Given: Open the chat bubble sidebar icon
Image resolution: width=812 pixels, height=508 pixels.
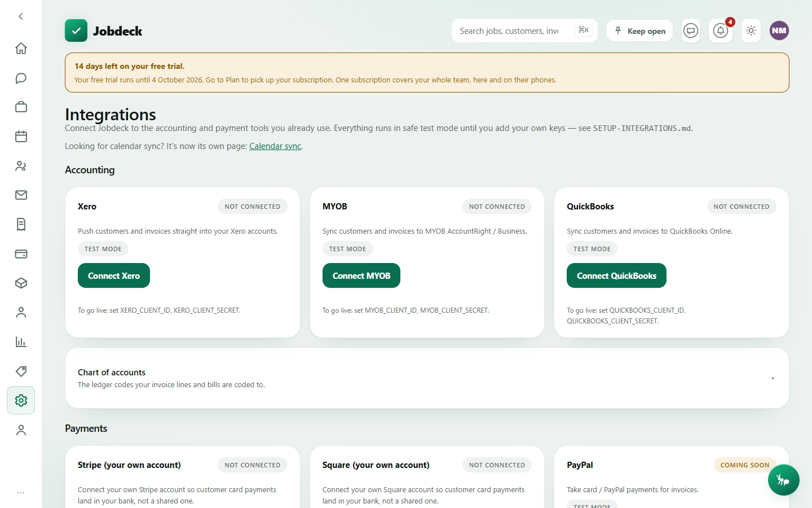Looking at the screenshot, I should click(21, 78).
